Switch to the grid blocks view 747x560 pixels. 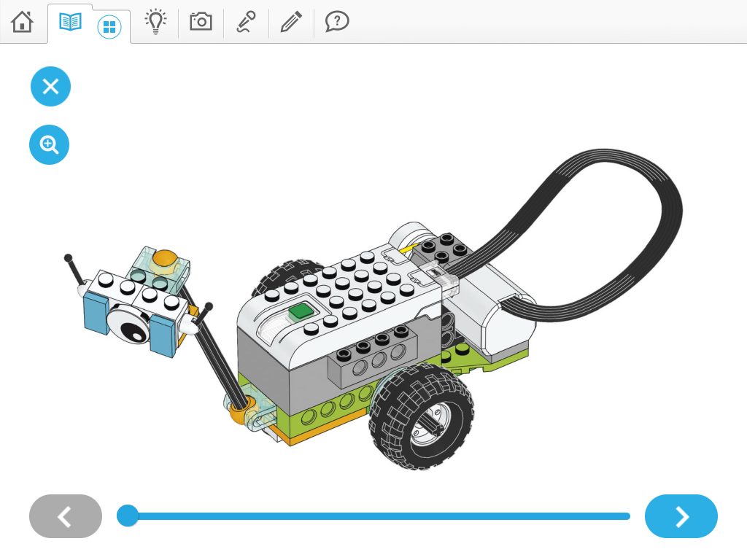point(109,28)
